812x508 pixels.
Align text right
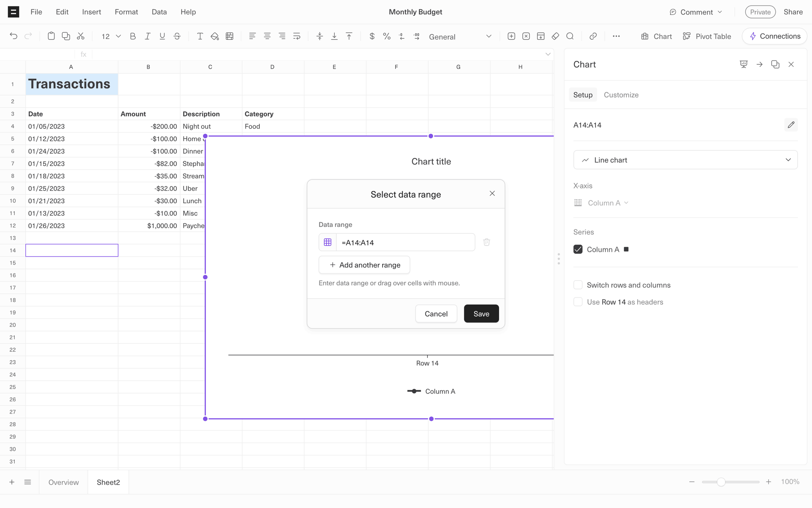tap(282, 36)
